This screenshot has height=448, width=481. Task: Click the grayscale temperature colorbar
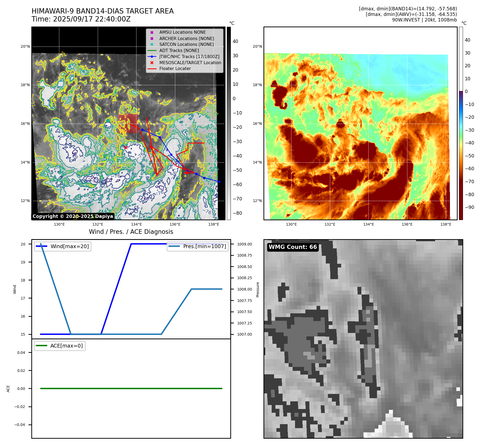tap(229, 123)
